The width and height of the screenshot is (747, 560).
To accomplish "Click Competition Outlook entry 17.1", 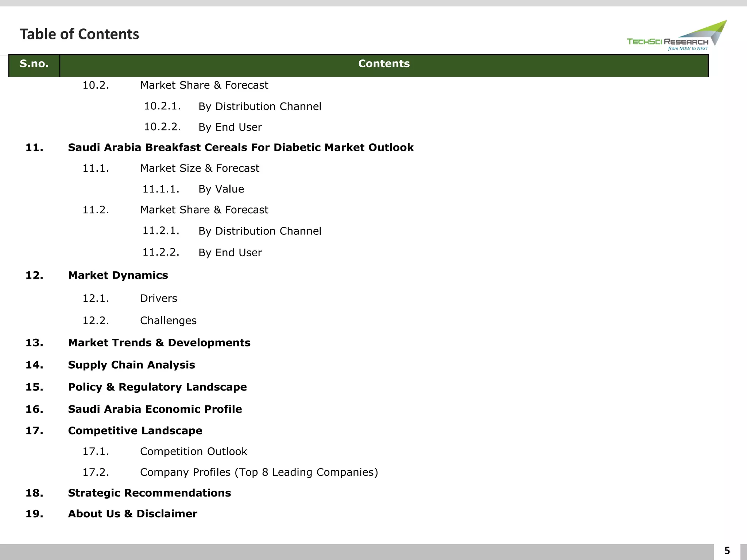I will [193, 452].
